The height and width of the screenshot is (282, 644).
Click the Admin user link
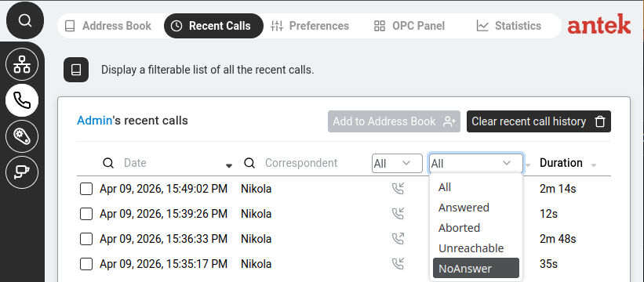coord(94,121)
